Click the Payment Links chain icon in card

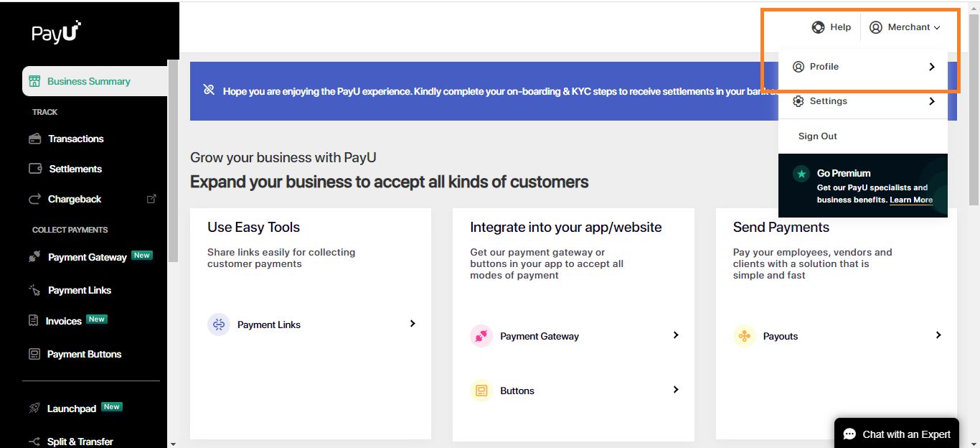[219, 325]
